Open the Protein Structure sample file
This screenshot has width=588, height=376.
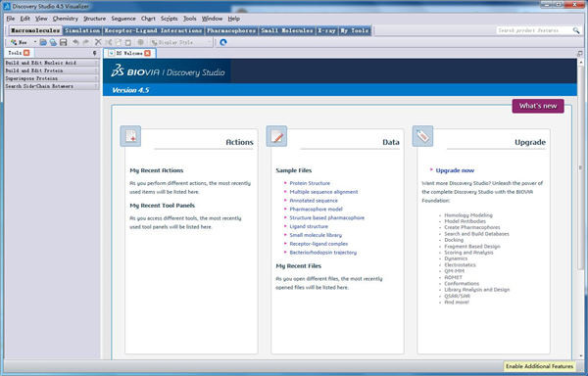[310, 183]
